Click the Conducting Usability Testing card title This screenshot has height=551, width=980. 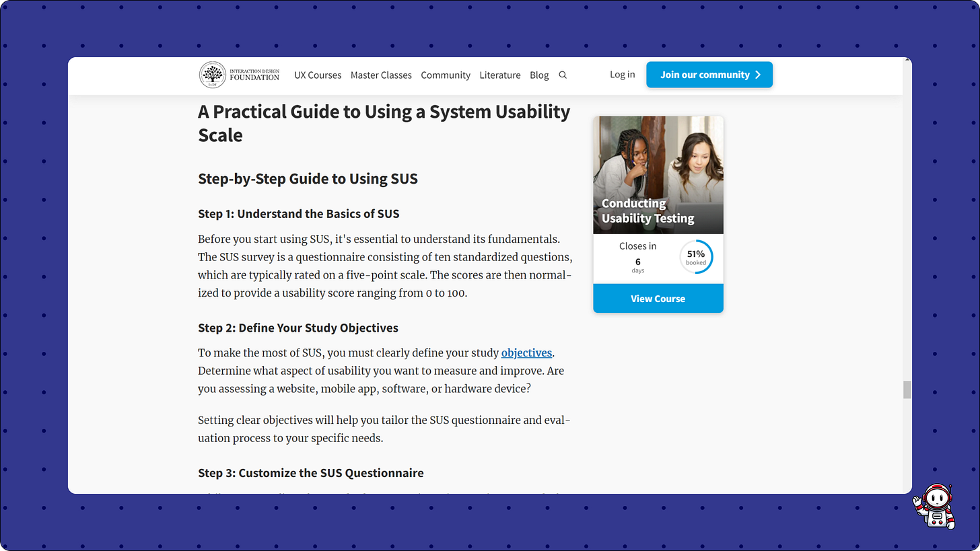click(x=647, y=211)
